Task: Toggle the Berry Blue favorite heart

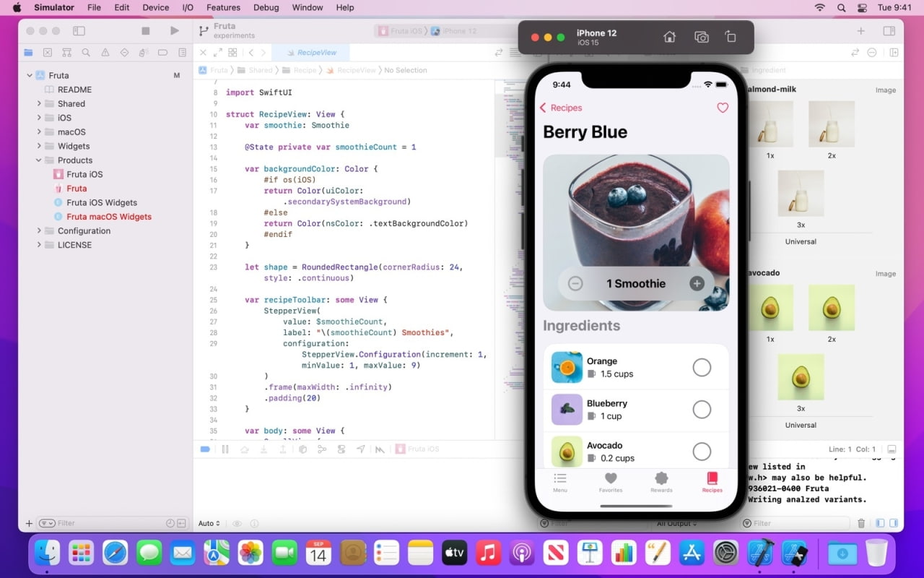Action: point(723,107)
